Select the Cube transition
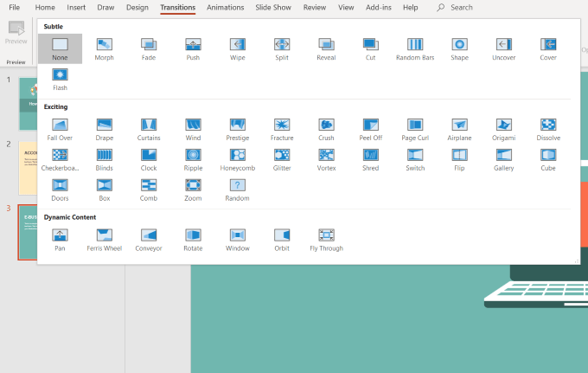 548,159
